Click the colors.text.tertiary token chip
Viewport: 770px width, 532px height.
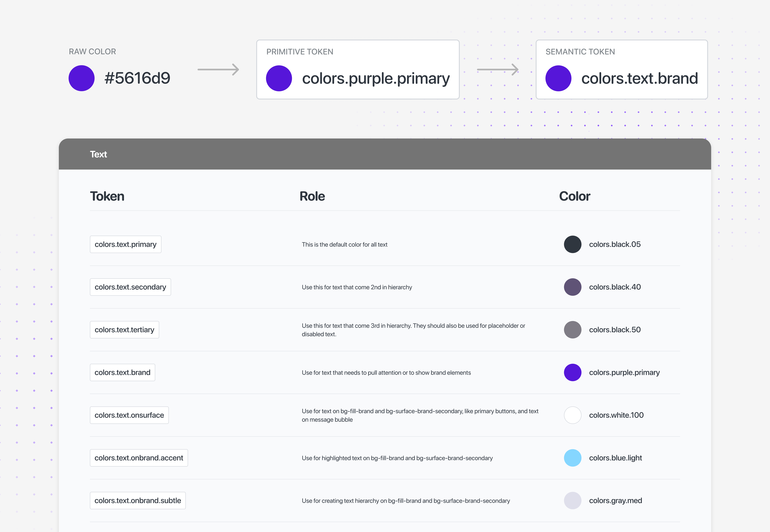(x=124, y=330)
